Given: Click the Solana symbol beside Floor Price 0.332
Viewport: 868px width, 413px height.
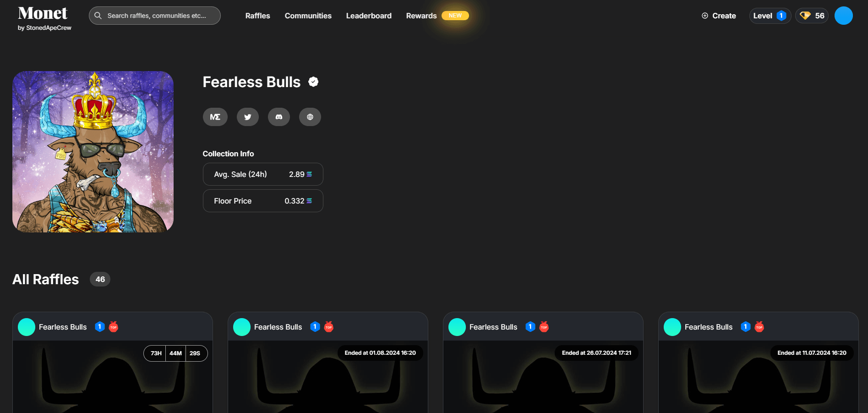Looking at the screenshot, I should pyautogui.click(x=309, y=201).
